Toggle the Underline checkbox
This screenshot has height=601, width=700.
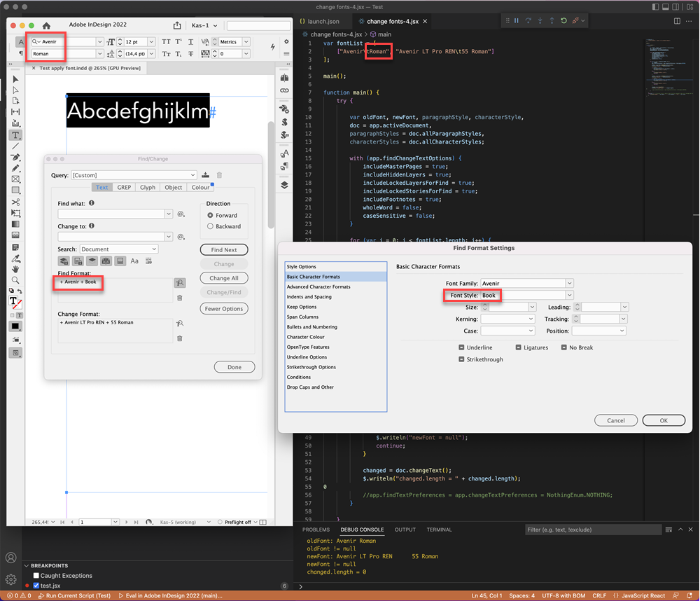(x=461, y=347)
